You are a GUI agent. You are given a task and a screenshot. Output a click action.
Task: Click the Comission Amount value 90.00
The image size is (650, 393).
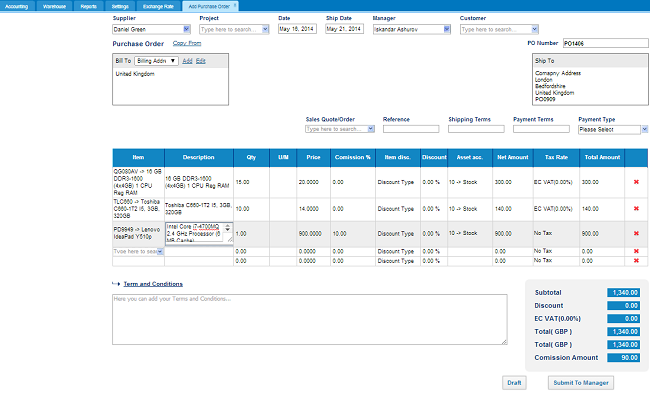pyautogui.click(x=623, y=358)
